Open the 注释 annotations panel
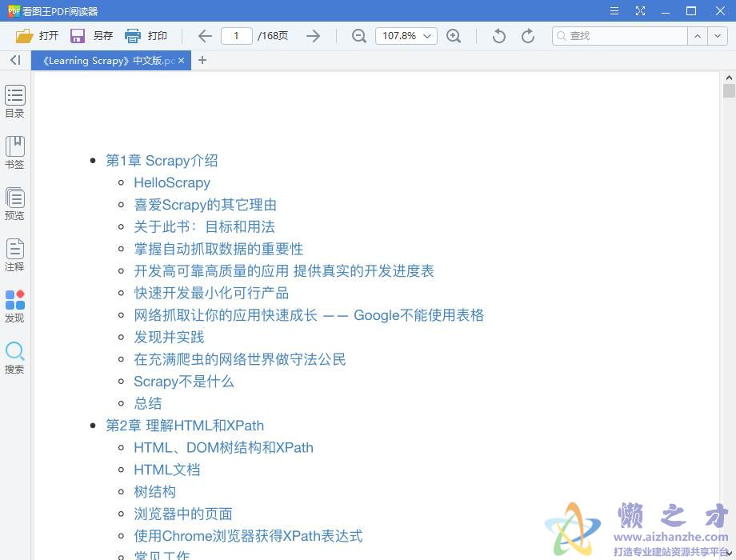Screen dimensions: 736x560 [15, 255]
